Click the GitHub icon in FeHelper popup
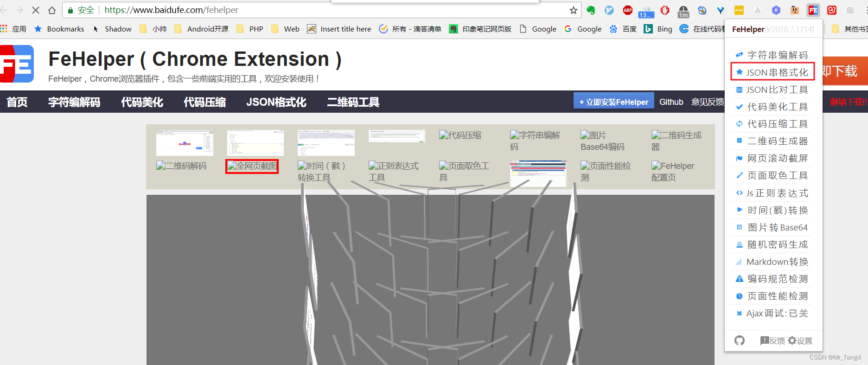 (740, 340)
